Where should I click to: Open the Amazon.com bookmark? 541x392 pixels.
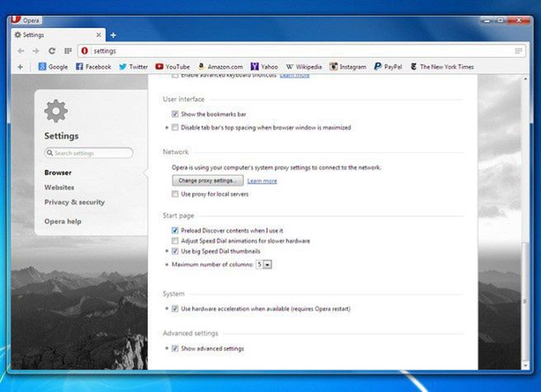[221, 67]
